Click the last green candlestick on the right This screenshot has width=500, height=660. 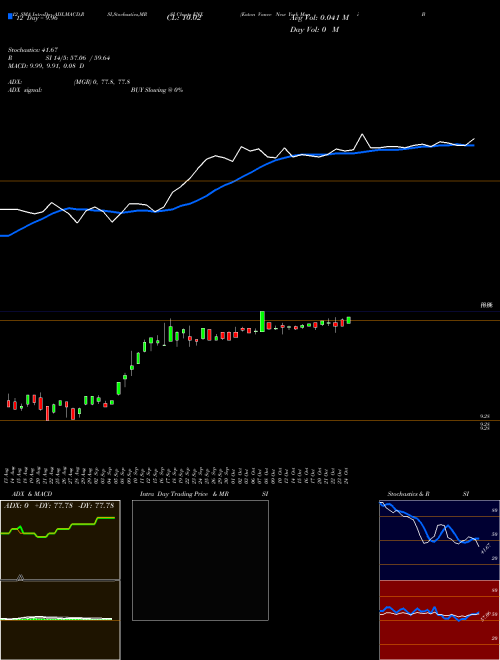(x=348, y=320)
